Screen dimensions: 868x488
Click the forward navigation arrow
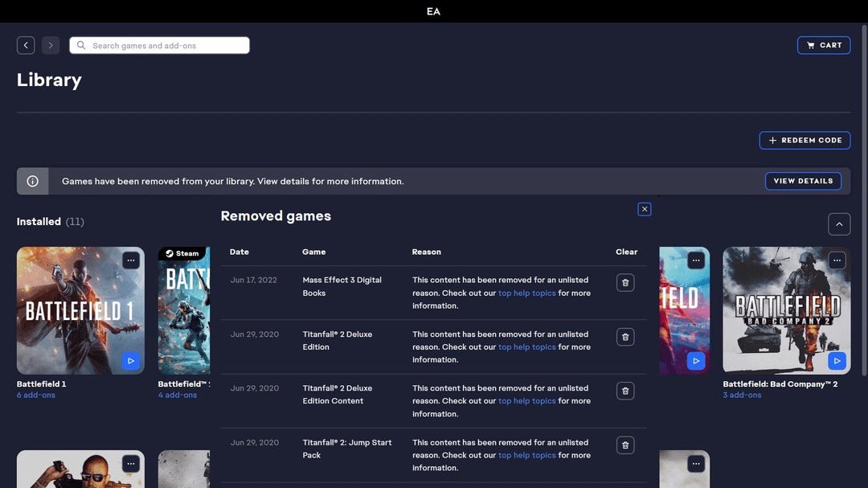(x=51, y=46)
